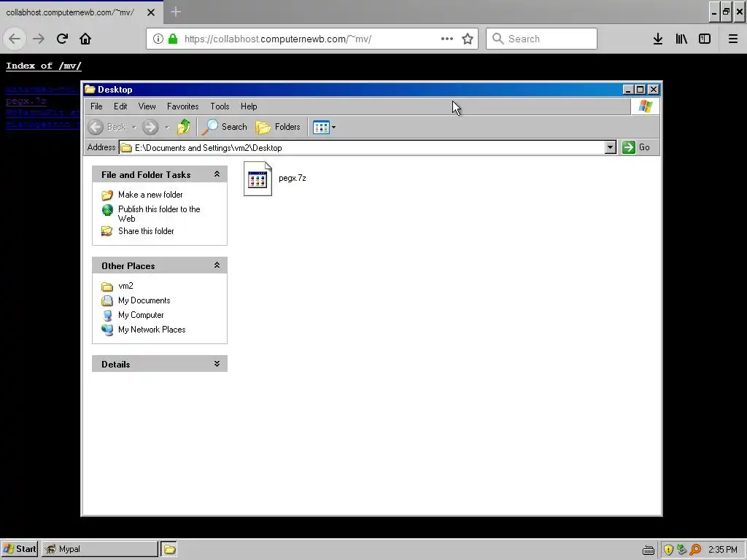Open the Help menu

click(x=249, y=106)
